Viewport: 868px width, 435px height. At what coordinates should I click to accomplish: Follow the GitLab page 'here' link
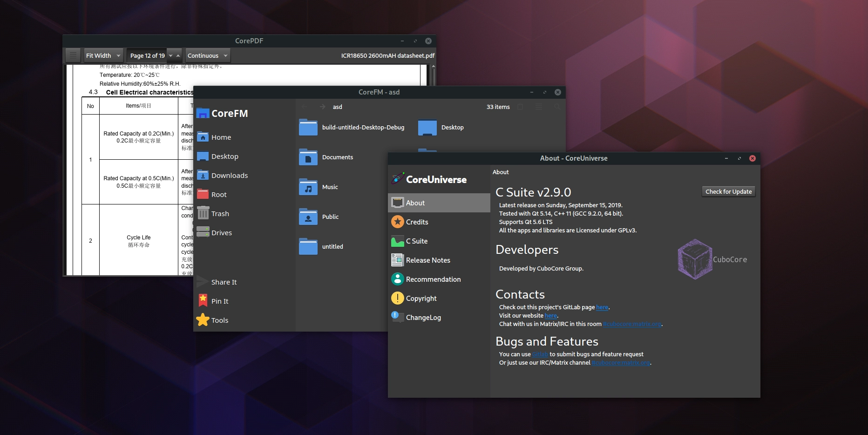(602, 307)
